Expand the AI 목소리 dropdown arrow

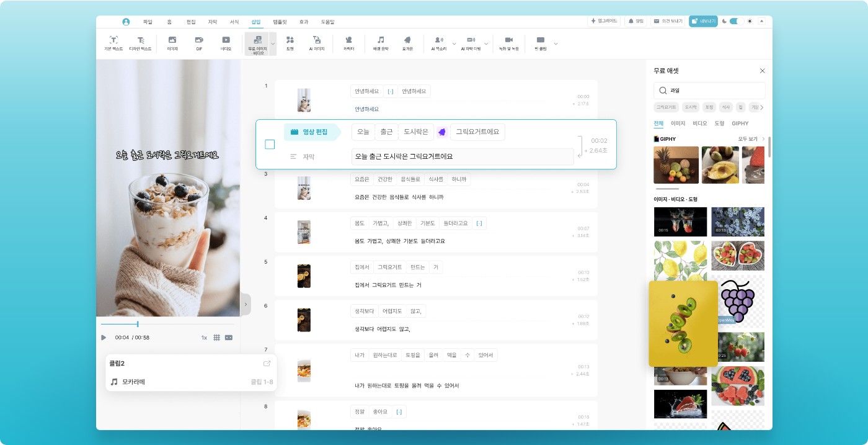point(454,44)
